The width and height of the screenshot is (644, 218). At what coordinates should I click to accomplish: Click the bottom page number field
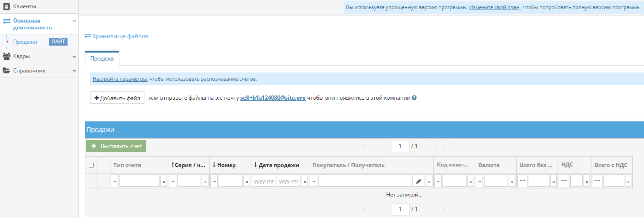(x=400, y=209)
